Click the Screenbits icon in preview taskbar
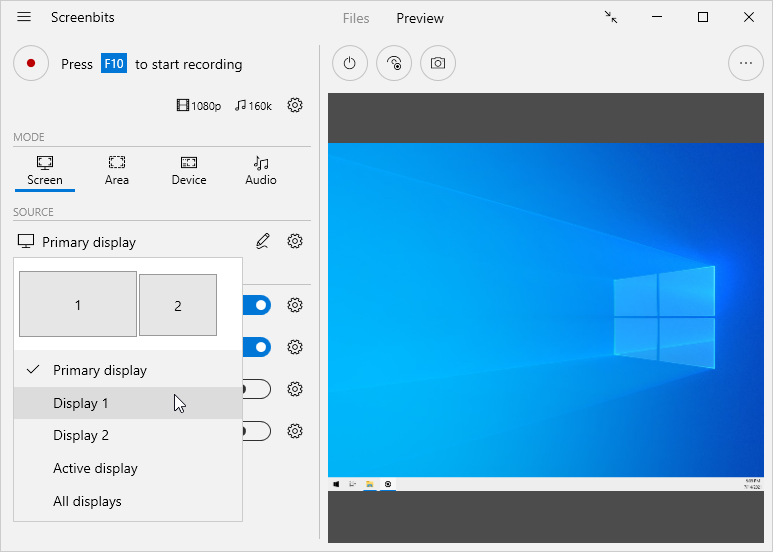This screenshot has height=552, width=773. [388, 484]
